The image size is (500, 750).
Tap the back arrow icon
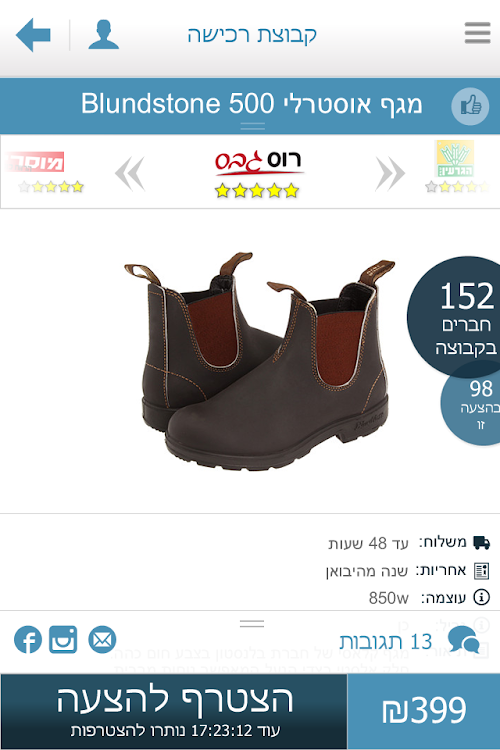coord(33,35)
